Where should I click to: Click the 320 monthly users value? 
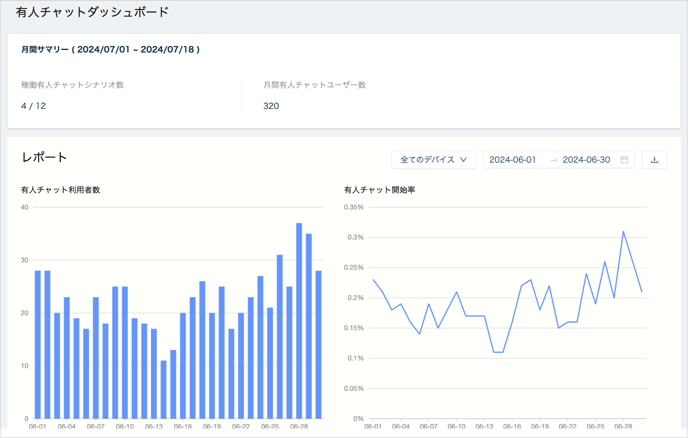tap(271, 106)
